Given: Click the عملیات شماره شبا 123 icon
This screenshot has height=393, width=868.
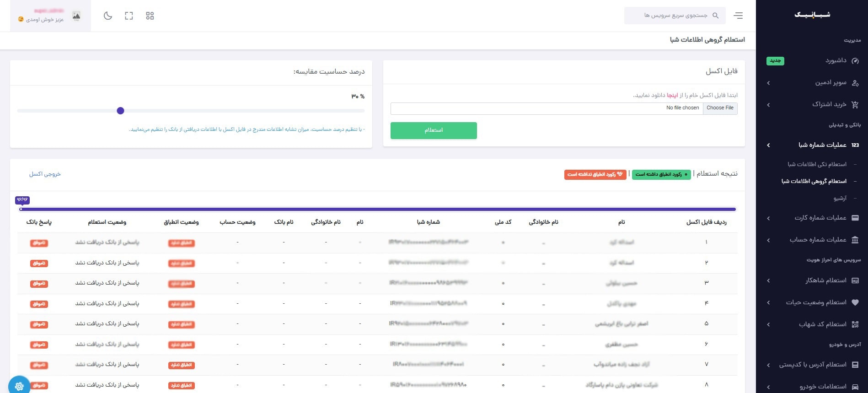Looking at the screenshot, I should point(855,145).
